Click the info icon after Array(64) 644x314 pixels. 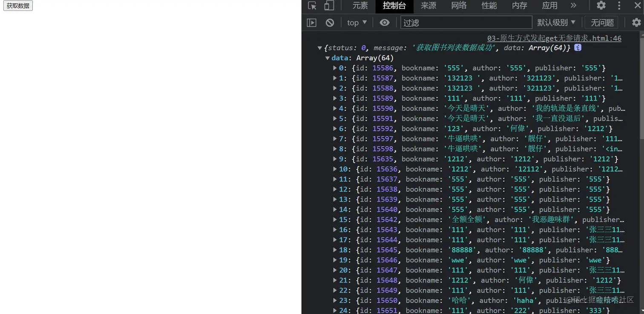(x=578, y=48)
